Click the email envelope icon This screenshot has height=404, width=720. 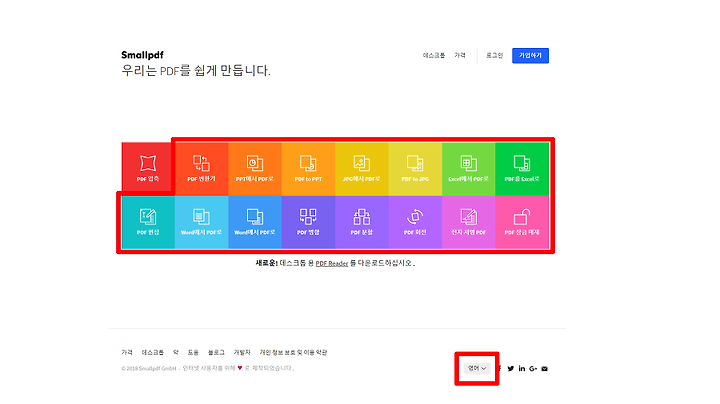(x=545, y=368)
